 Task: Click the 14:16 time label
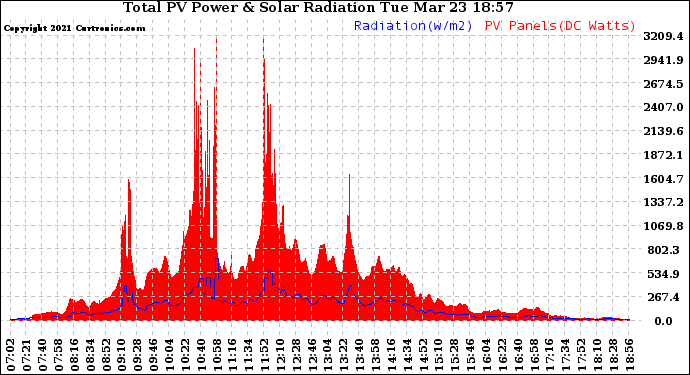[x=392, y=355]
